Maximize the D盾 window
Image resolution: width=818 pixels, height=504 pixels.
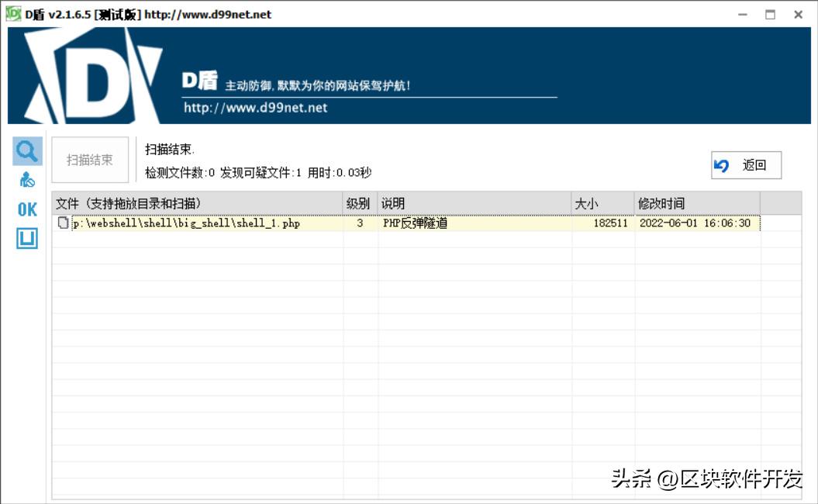769,14
